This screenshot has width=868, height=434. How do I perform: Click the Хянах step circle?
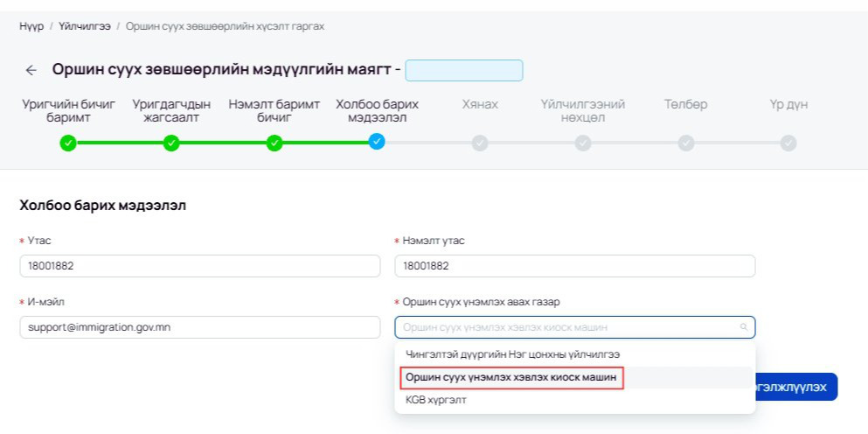tap(480, 143)
